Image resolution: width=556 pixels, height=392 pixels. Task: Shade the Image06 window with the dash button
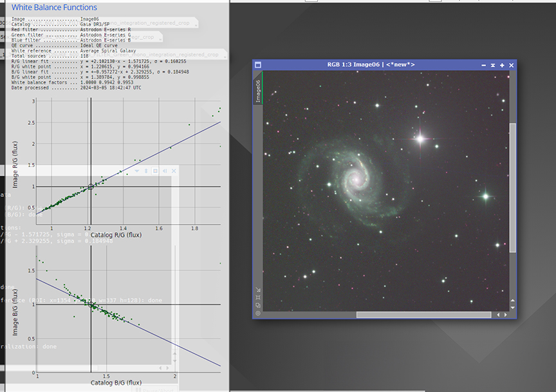coord(484,65)
